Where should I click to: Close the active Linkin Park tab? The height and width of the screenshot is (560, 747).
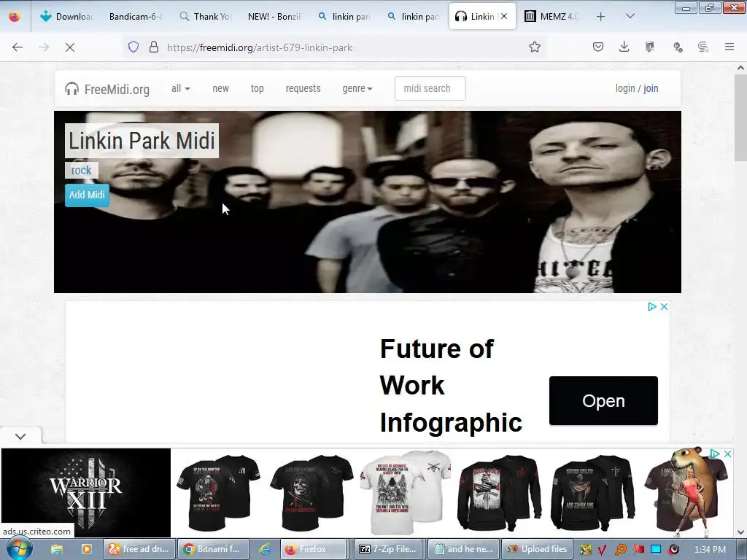point(505,16)
